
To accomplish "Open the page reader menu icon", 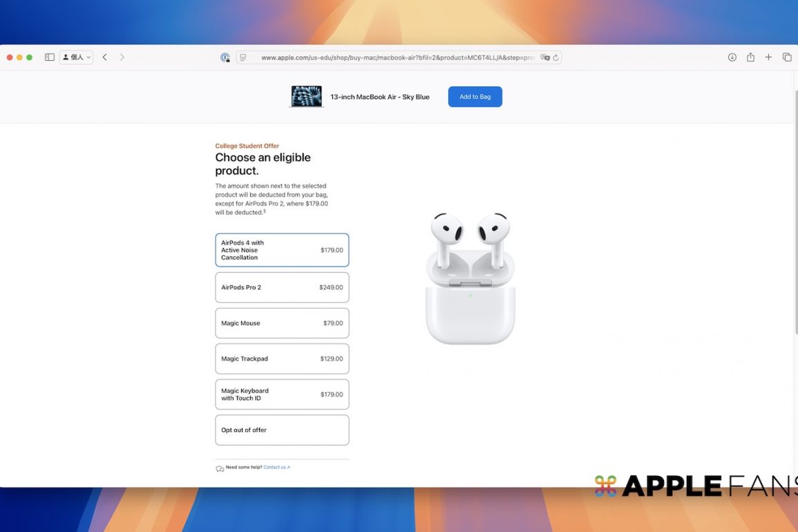I will point(243,58).
